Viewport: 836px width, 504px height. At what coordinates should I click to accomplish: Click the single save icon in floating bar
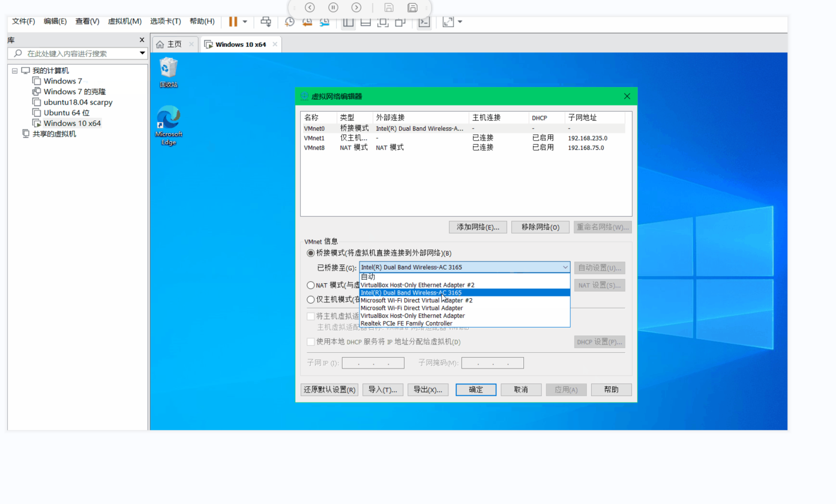coord(389,7)
